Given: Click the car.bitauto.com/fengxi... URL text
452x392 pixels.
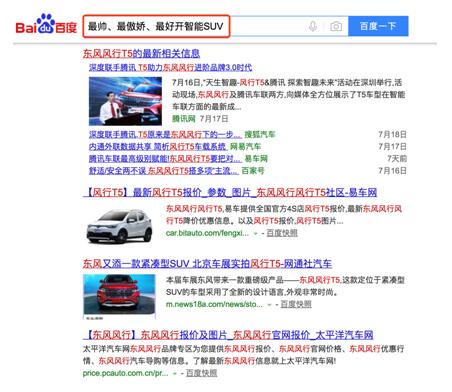Looking at the screenshot, I should click(x=207, y=233).
